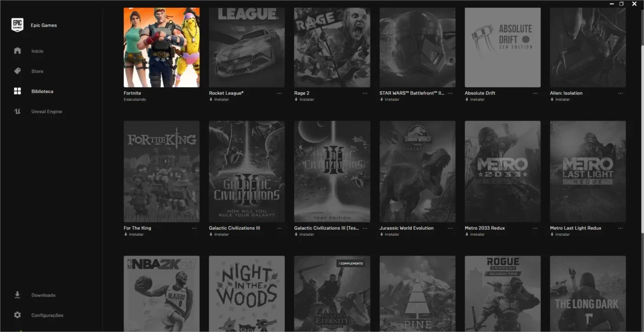Select Night in the Woods cover
Screen dimensions: 644x332
click(247, 294)
